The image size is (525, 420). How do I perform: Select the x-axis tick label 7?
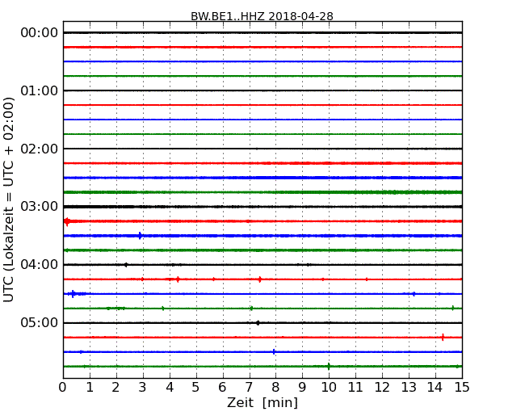coord(249,388)
